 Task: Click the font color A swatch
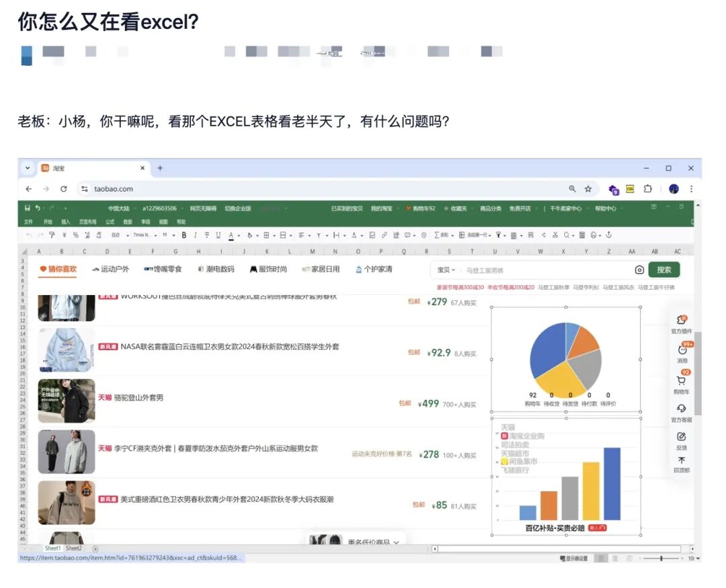(x=231, y=235)
